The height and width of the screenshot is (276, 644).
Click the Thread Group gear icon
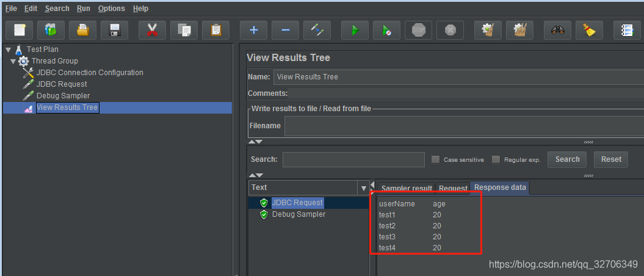(24, 61)
